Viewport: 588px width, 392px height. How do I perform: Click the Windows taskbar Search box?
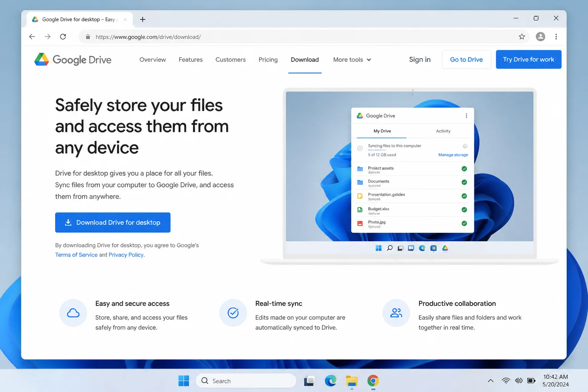click(x=246, y=381)
